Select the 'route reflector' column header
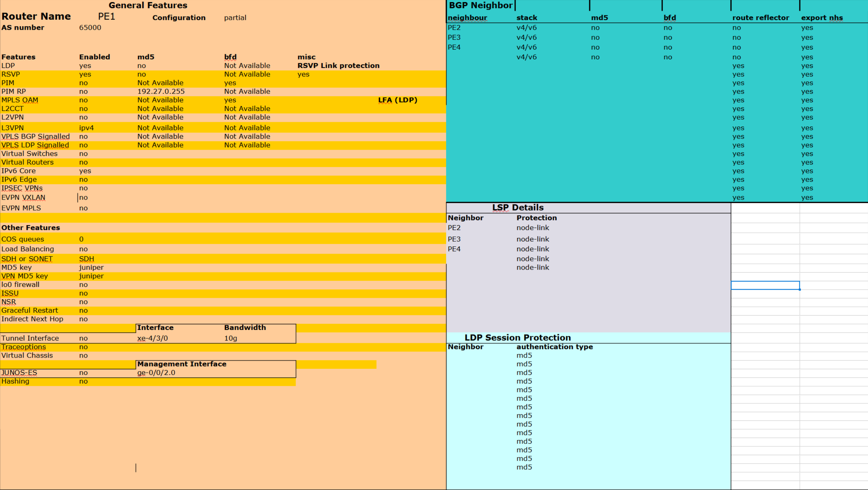Image resolution: width=868 pixels, height=490 pixels. pos(760,18)
